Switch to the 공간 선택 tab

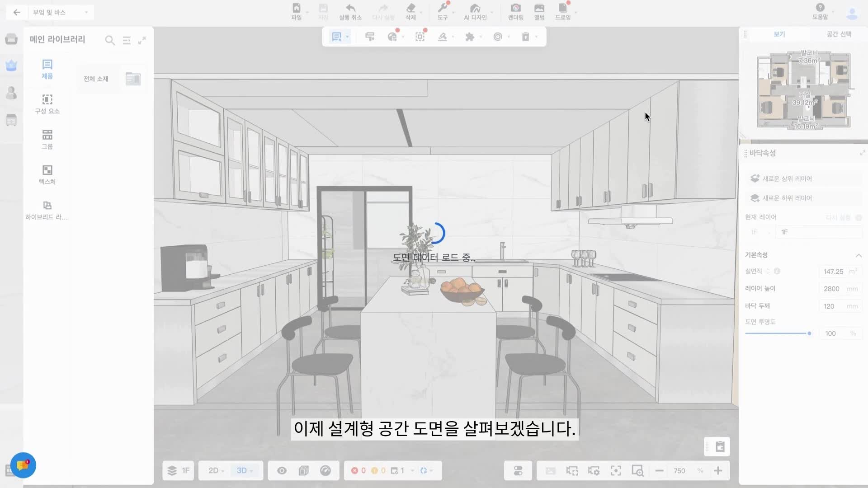tap(839, 34)
